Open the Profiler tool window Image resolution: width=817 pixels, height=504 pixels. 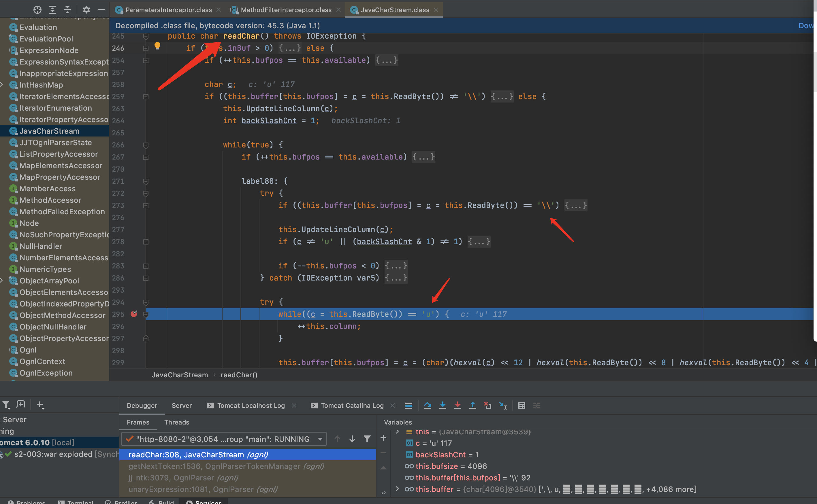coord(121,502)
